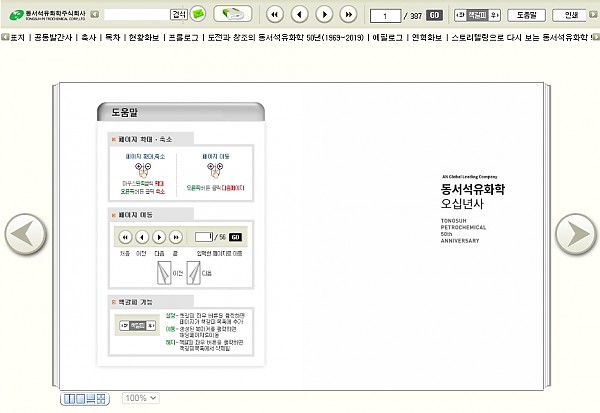Click the small left arrow beside the search box
Viewport: 600px width, 413px height.
pyautogui.click(x=95, y=15)
